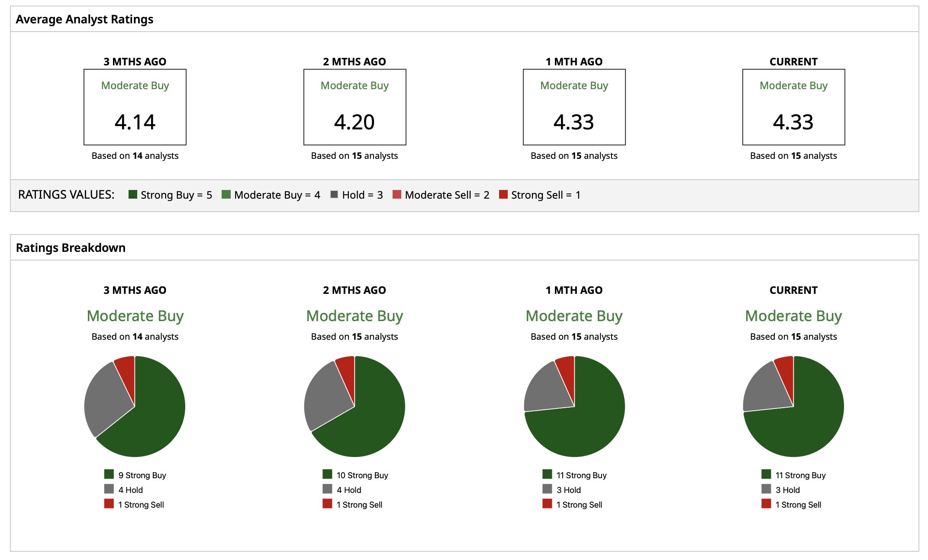Select the 4.20 rating box for 2 months ago
Image resolution: width=928 pixels, height=560 pixels.
[355, 107]
